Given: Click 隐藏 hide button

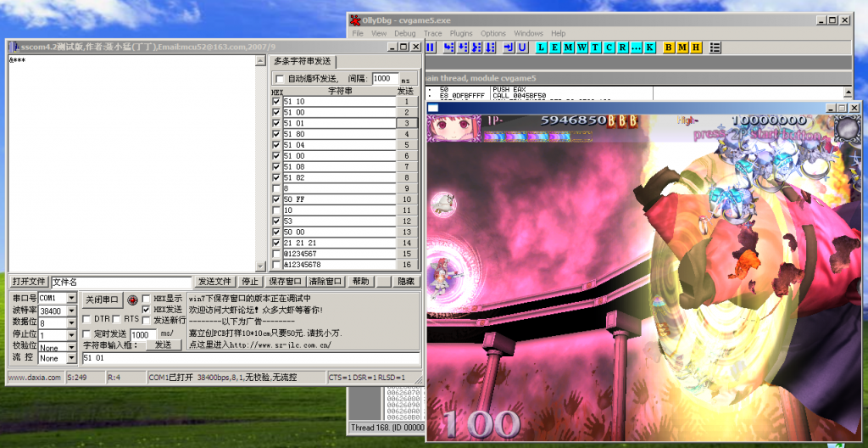Looking at the screenshot, I should point(406,282).
